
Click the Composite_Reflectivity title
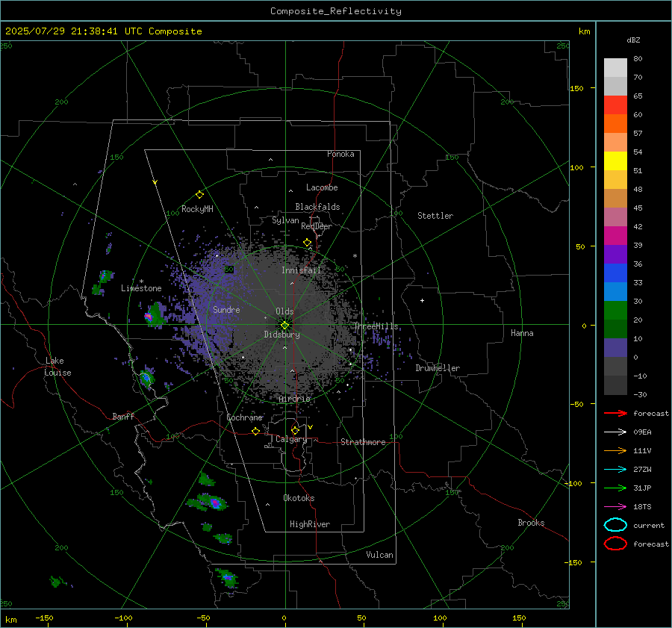coord(336,11)
